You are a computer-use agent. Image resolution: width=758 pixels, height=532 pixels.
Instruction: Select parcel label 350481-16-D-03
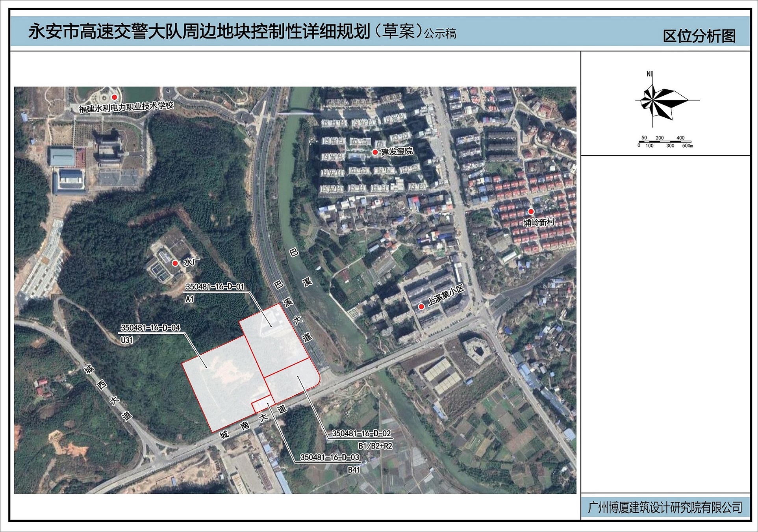coord(330,458)
